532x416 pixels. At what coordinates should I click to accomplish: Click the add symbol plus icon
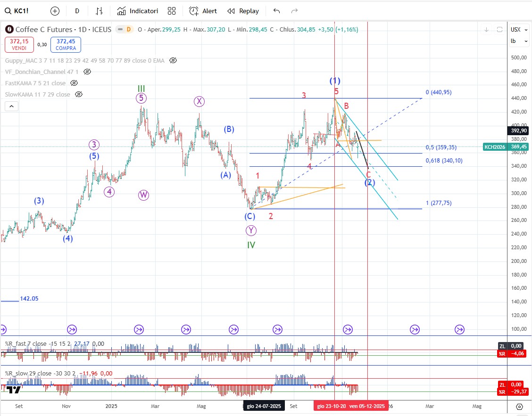(55, 11)
